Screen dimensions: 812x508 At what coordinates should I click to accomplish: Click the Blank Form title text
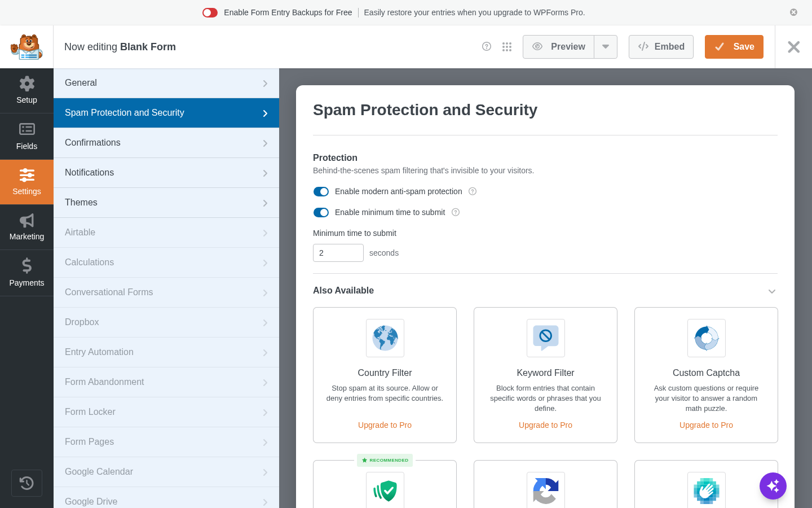[x=148, y=47]
